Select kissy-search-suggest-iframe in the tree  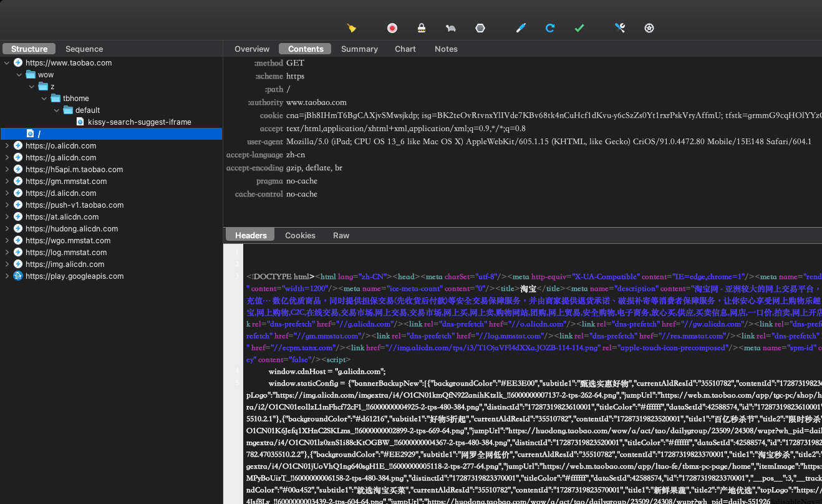140,122
